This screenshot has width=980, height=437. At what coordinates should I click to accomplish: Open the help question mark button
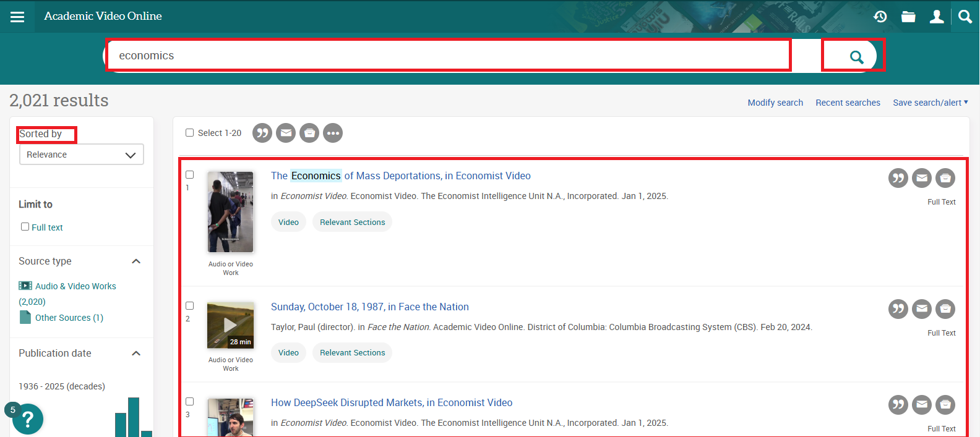(x=27, y=420)
